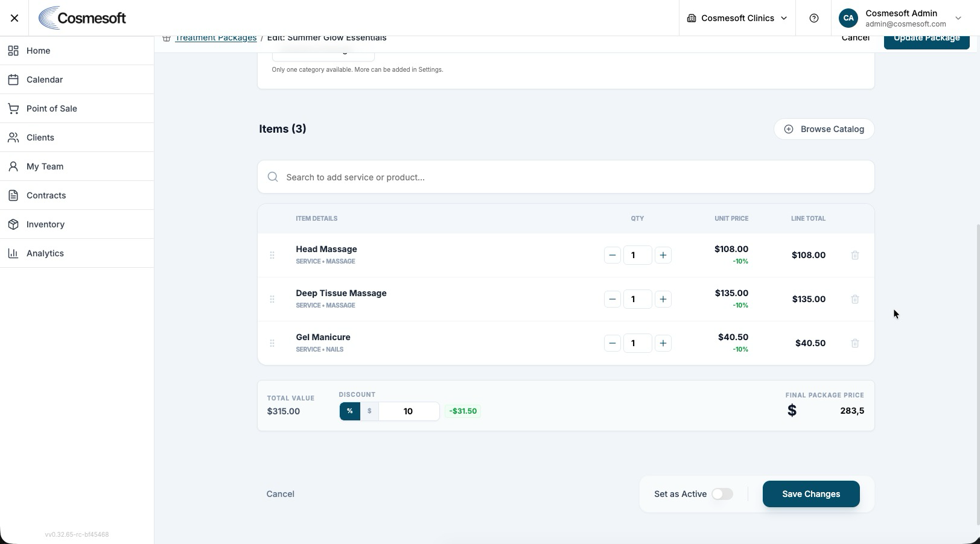Click the Save Changes button
The width and height of the screenshot is (980, 544).
coord(811,494)
